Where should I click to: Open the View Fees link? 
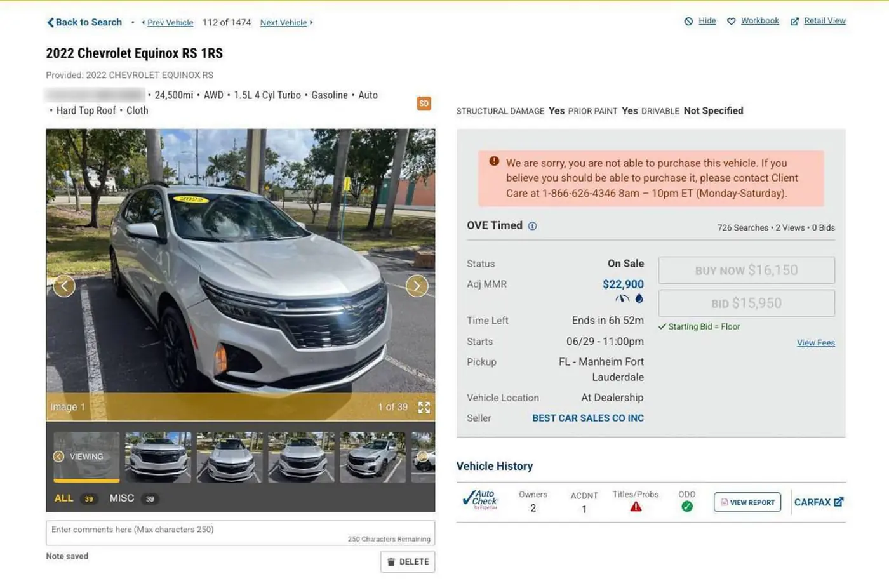[816, 343]
